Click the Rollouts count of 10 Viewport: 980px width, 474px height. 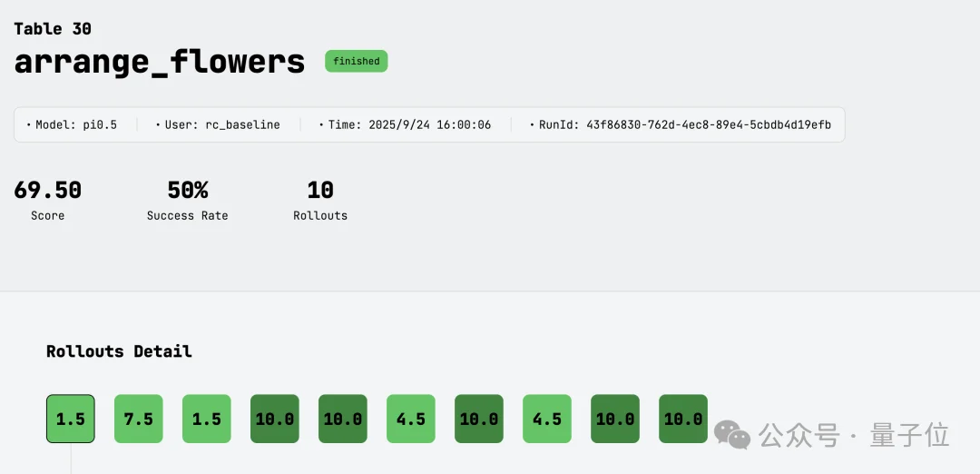point(319,191)
